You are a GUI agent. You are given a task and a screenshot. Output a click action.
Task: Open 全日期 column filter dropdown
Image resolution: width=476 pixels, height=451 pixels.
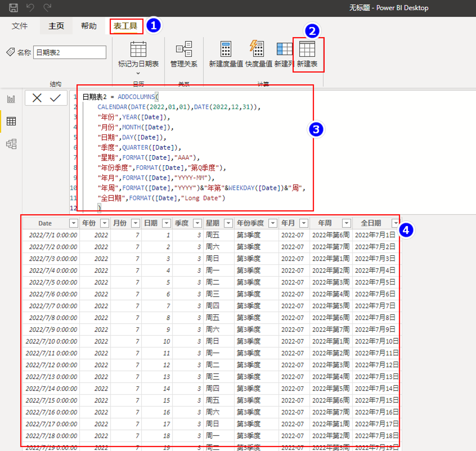click(x=396, y=223)
